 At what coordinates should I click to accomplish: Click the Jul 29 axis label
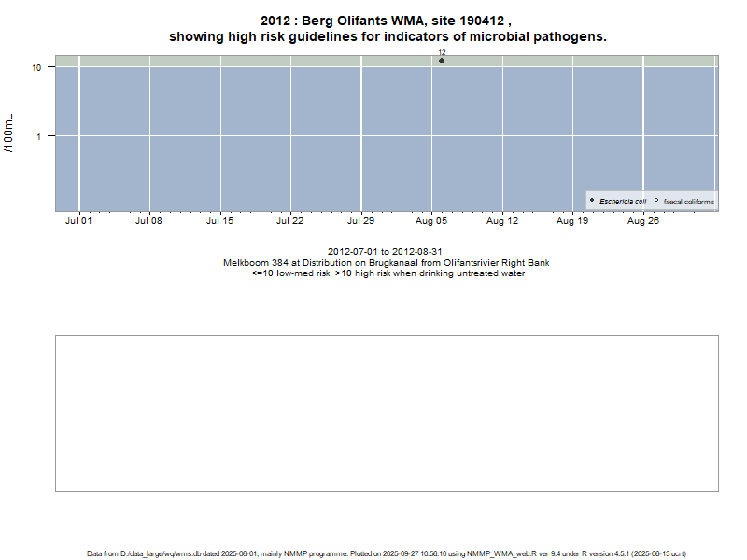pyautogui.click(x=360, y=222)
